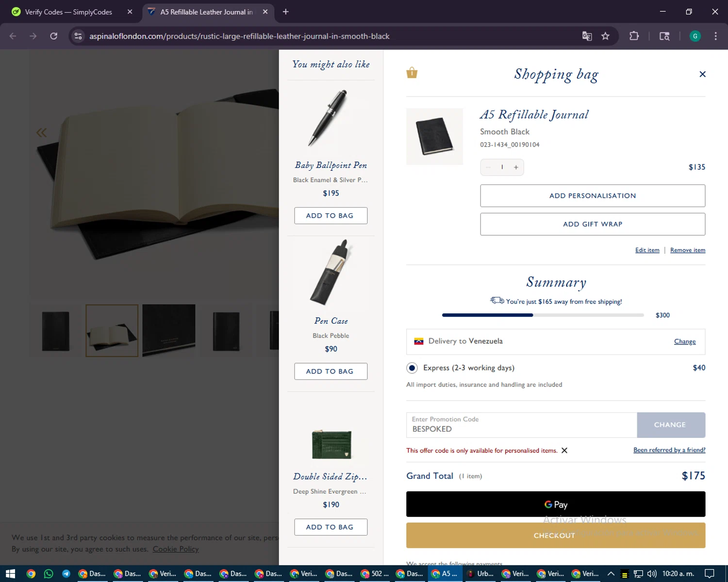View site information icon in address bar
This screenshot has width=728, height=582.
point(78,36)
